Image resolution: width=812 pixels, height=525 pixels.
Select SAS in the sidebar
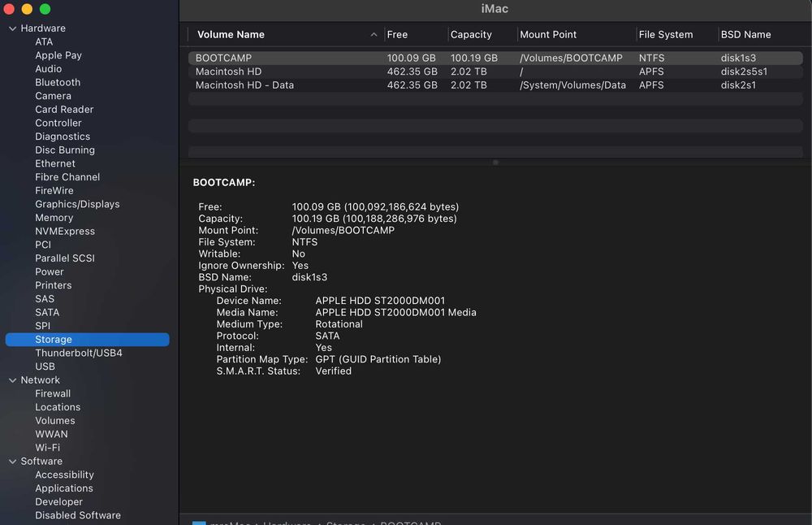[45, 298]
